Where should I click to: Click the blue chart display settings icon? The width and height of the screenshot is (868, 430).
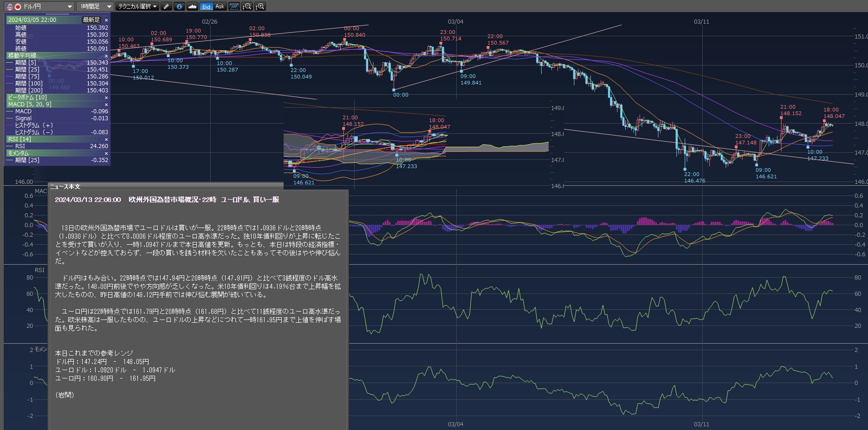pyautogui.click(x=234, y=7)
